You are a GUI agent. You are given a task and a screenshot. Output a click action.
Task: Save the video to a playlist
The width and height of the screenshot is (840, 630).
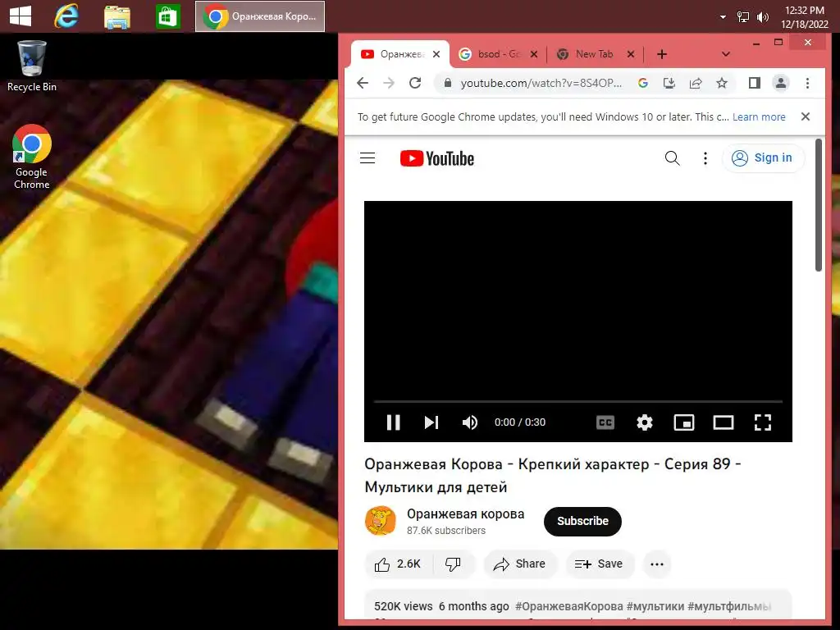pyautogui.click(x=600, y=564)
